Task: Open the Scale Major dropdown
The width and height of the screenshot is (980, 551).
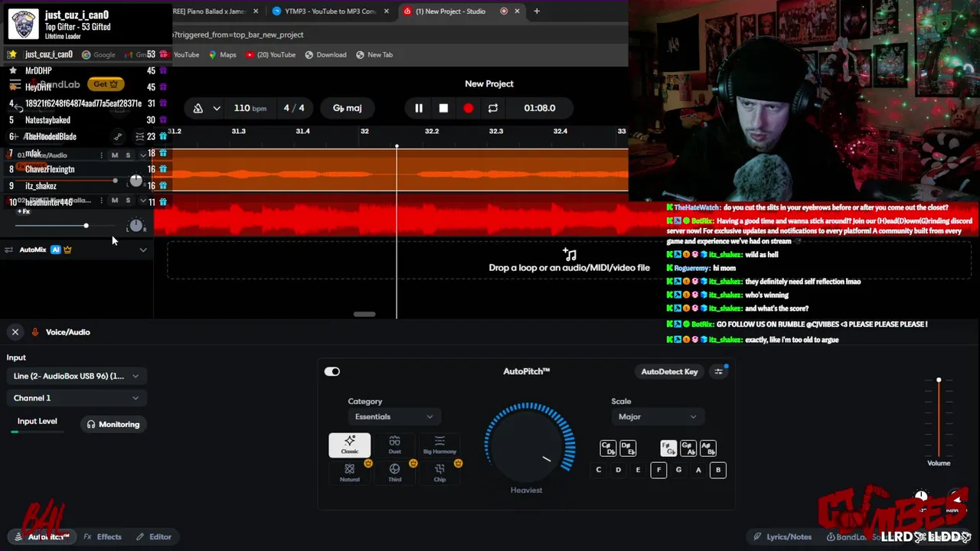Action: (x=658, y=416)
